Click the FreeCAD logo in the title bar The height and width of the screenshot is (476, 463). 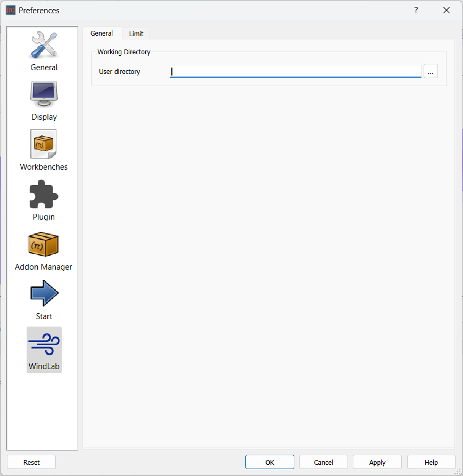click(10, 10)
